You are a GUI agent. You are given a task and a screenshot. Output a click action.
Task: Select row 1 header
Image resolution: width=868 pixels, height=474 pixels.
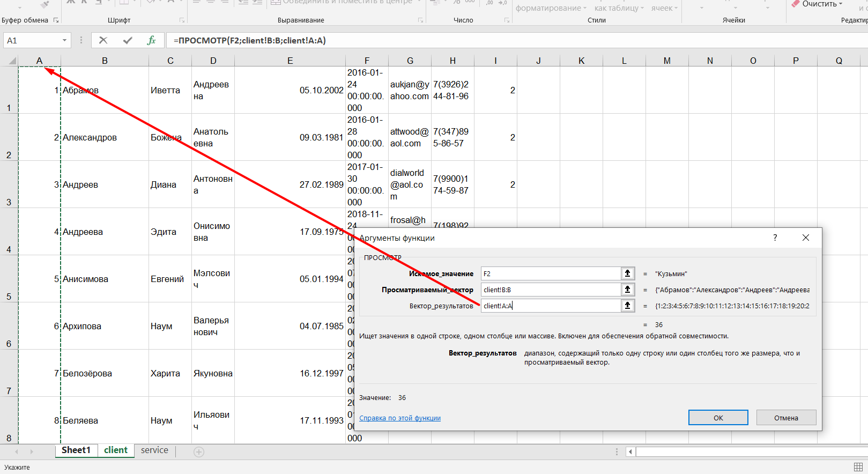pyautogui.click(x=9, y=90)
